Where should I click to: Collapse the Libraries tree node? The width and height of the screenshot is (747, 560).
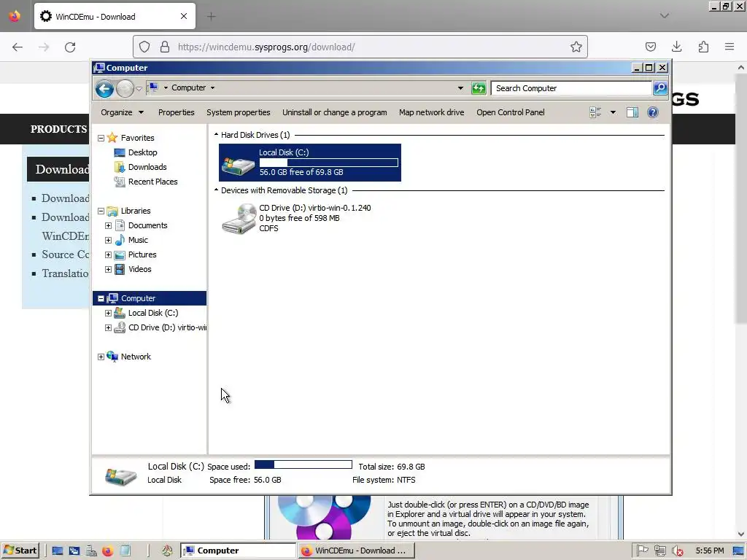pos(101,211)
